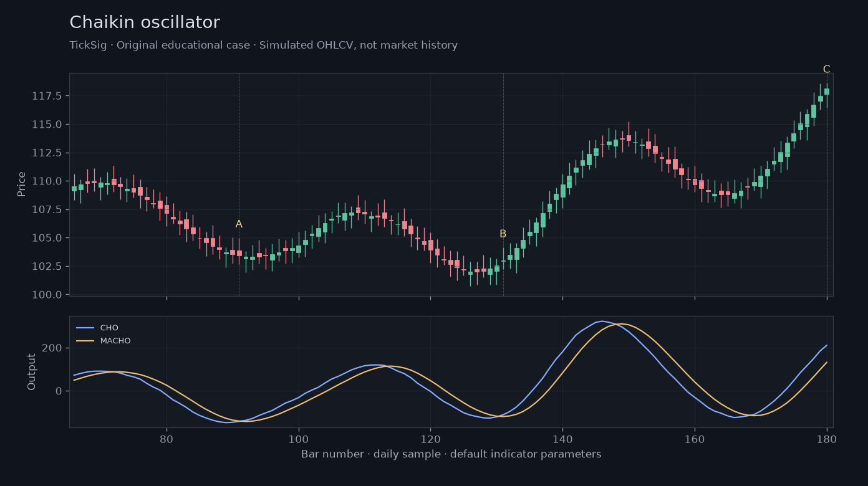Click price tick label 110.0

point(47,181)
